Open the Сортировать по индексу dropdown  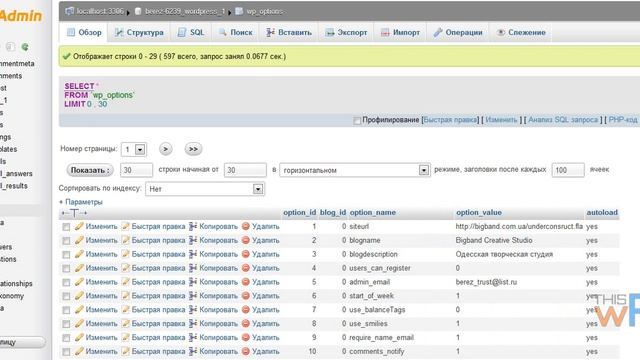click(x=205, y=189)
